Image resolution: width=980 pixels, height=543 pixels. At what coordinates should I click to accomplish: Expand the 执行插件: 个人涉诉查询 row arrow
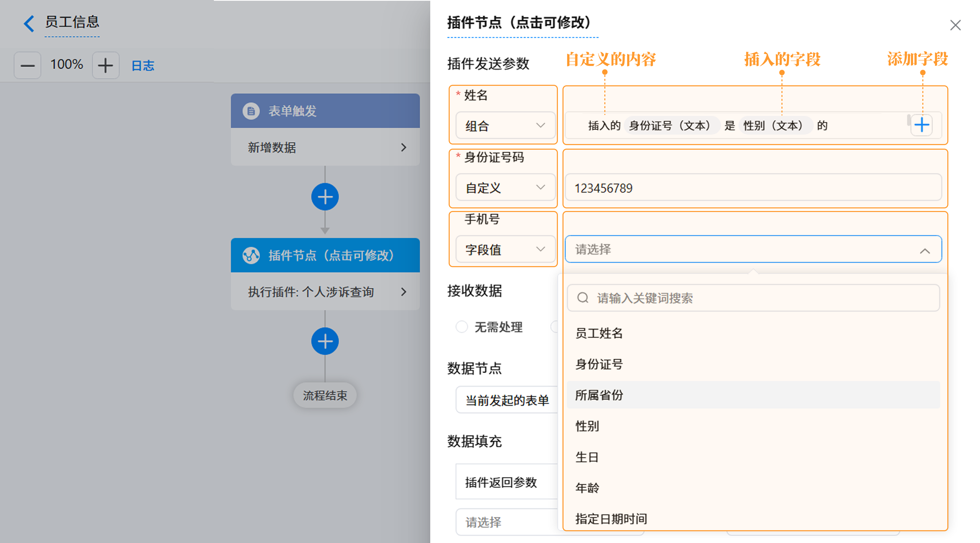(x=404, y=292)
